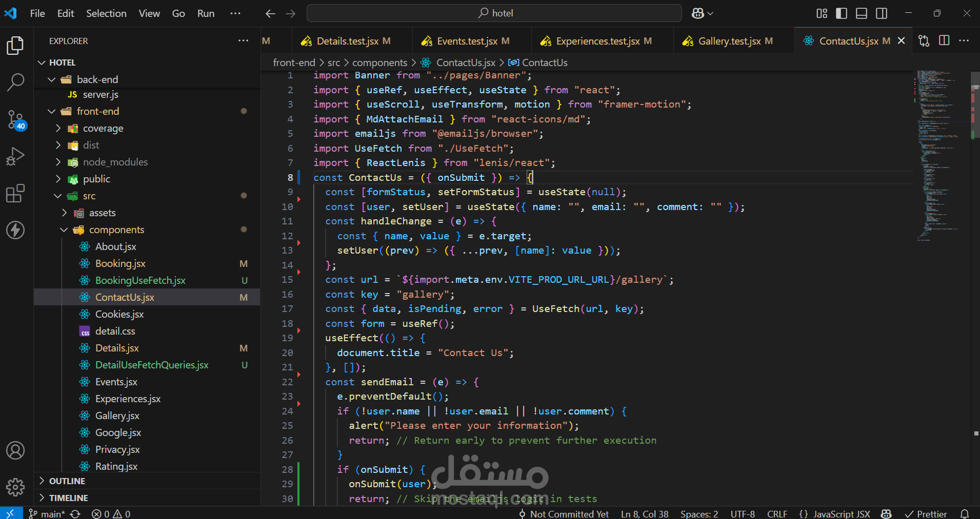This screenshot has height=519, width=980.
Task: Close the ContactUs.jsx tab
Action: pyautogui.click(x=902, y=41)
